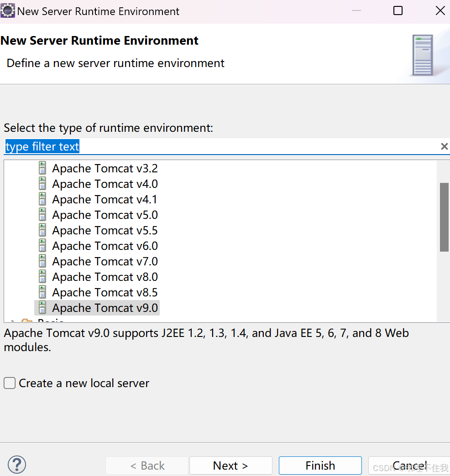The height and width of the screenshot is (476, 450).
Task: Select Apache Tomcat v3.2 runtime
Action: pos(105,169)
